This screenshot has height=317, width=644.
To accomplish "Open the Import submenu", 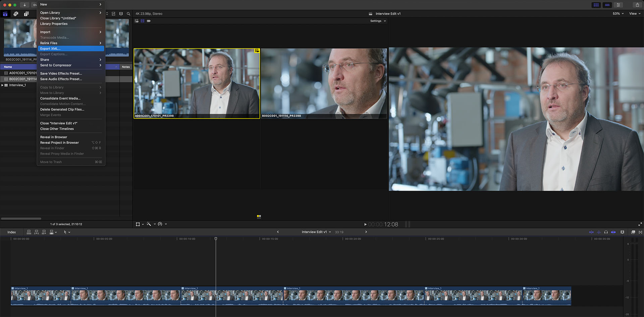I will [71, 32].
